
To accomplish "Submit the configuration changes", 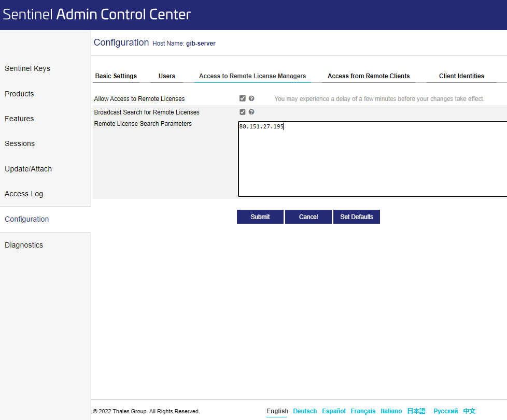I will click(x=260, y=217).
